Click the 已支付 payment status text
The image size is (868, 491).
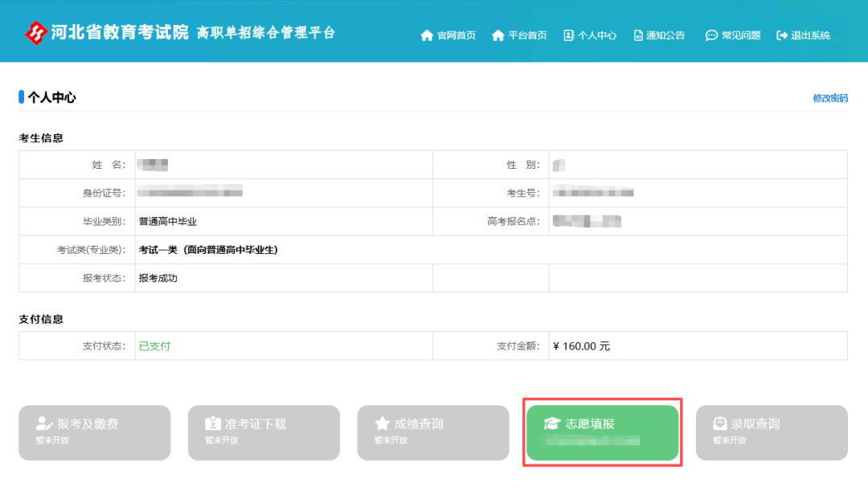[154, 345]
